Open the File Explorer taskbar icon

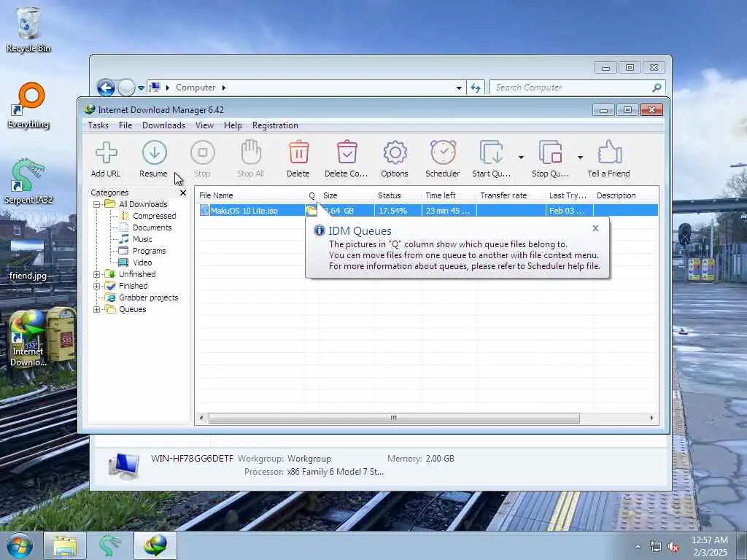click(x=65, y=545)
